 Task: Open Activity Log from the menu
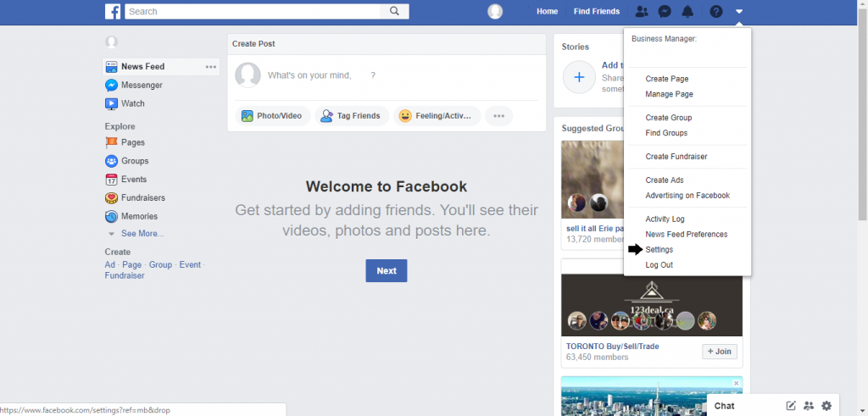665,219
